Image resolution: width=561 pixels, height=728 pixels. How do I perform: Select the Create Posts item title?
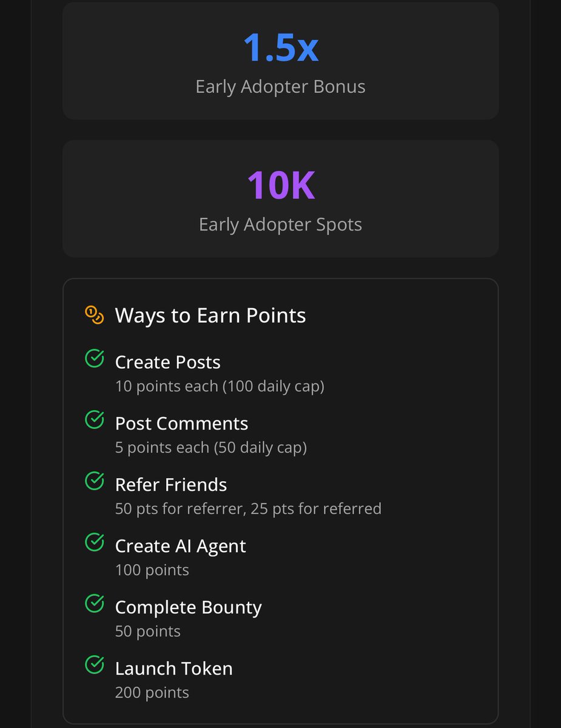(x=167, y=362)
